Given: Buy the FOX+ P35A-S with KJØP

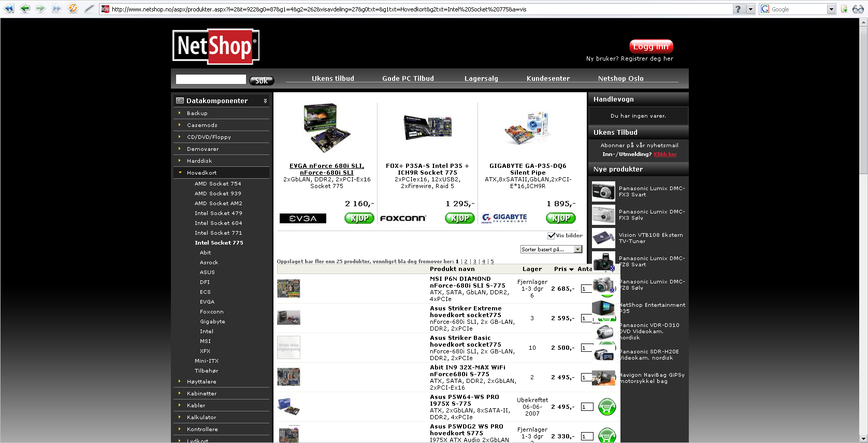Looking at the screenshot, I should [460, 219].
